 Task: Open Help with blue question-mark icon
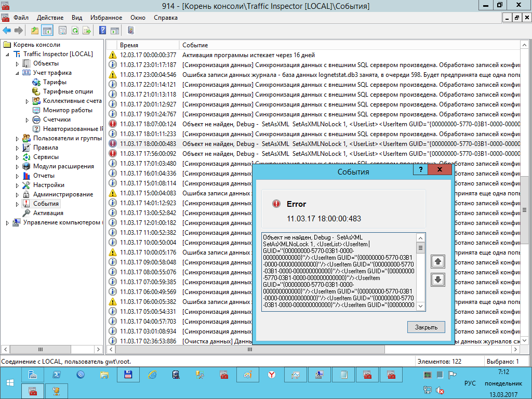(x=102, y=31)
